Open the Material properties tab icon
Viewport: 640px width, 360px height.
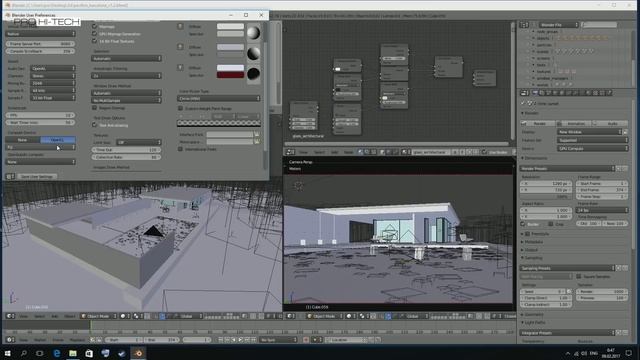click(x=589, y=93)
